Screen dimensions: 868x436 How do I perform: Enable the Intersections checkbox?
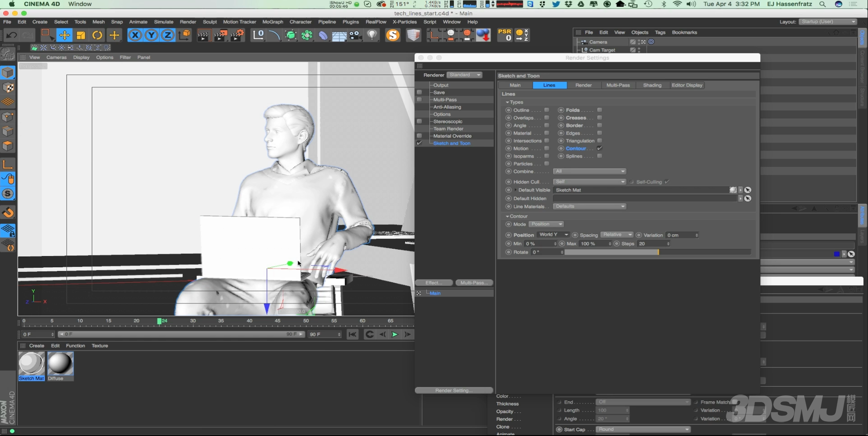[547, 141]
